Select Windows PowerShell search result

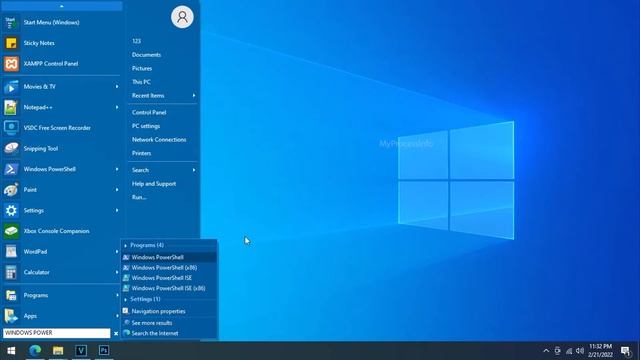coord(169,257)
